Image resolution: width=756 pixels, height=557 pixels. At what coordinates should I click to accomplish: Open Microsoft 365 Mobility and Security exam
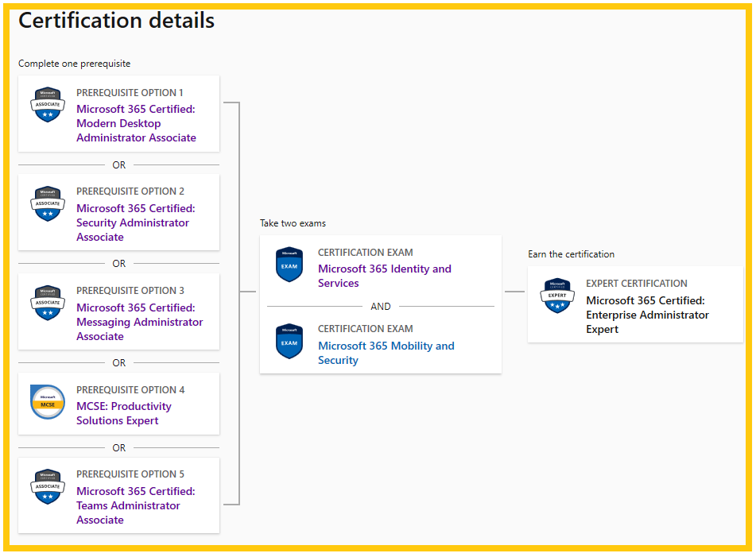(x=386, y=353)
